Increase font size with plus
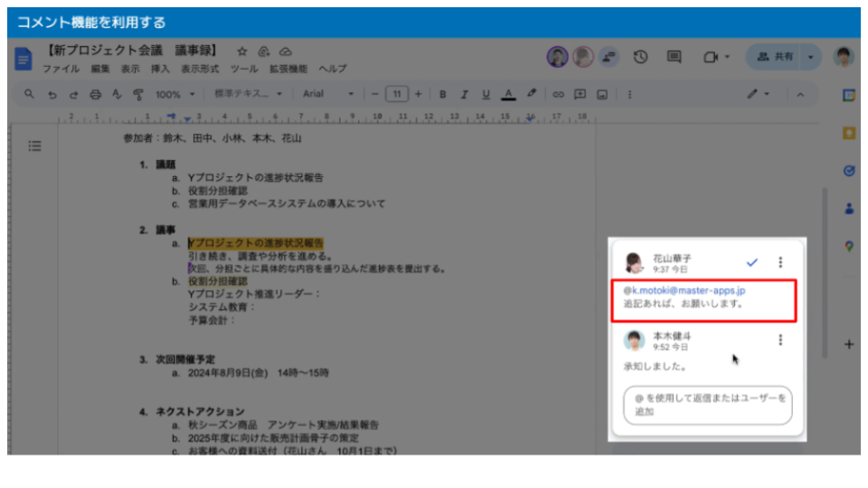 coord(418,95)
